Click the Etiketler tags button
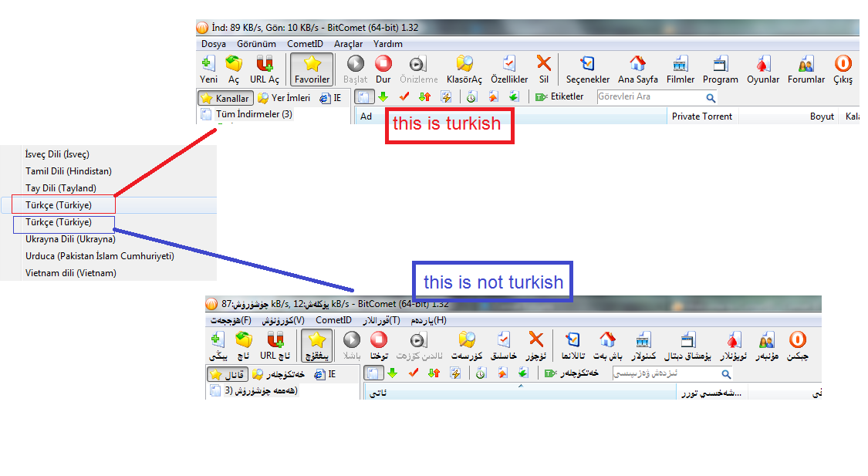This screenshot has height=476, width=868. (x=559, y=97)
